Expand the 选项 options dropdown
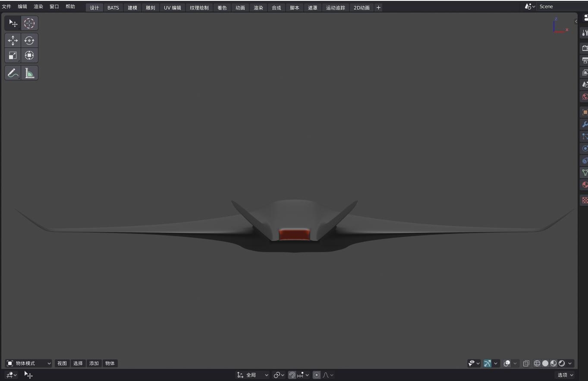Viewport: 588px width, 381px height. point(565,375)
